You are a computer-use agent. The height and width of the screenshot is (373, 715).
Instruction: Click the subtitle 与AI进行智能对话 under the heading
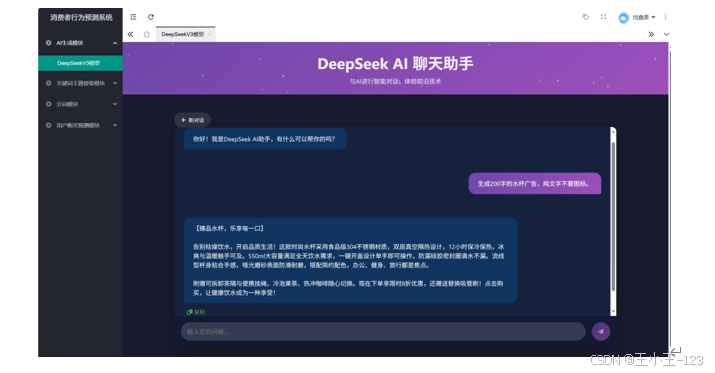click(395, 82)
